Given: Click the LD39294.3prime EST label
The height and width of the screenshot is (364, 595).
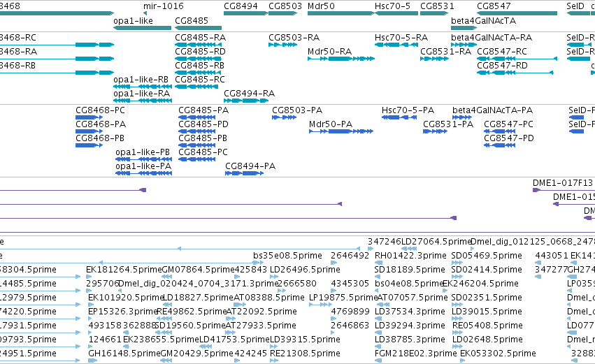Looking at the screenshot, I should (410, 326).
